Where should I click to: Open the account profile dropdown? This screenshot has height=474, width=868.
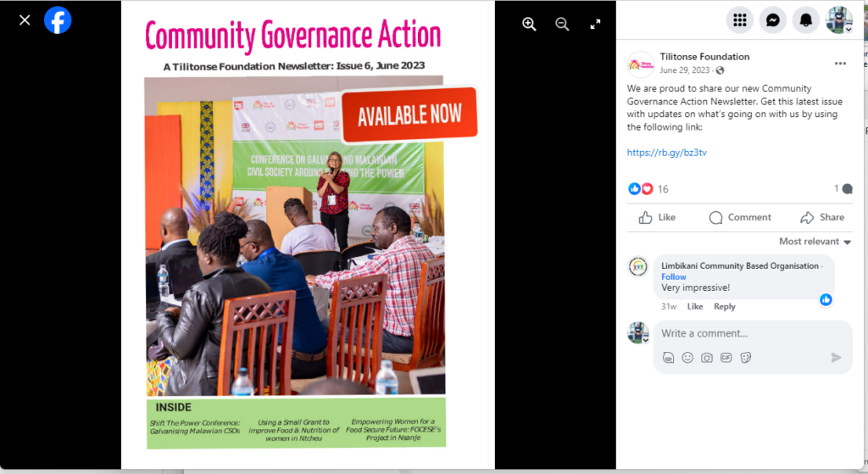click(839, 20)
